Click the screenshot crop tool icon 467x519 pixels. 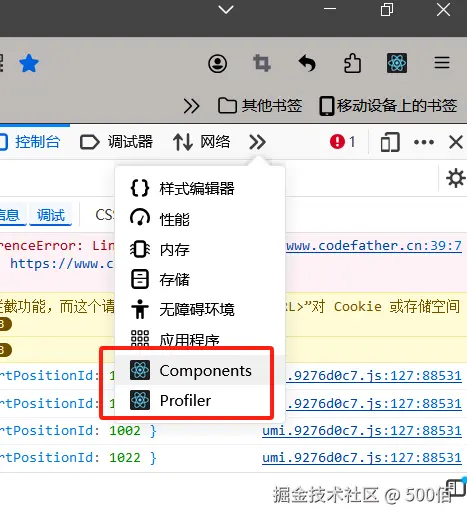coord(262,63)
